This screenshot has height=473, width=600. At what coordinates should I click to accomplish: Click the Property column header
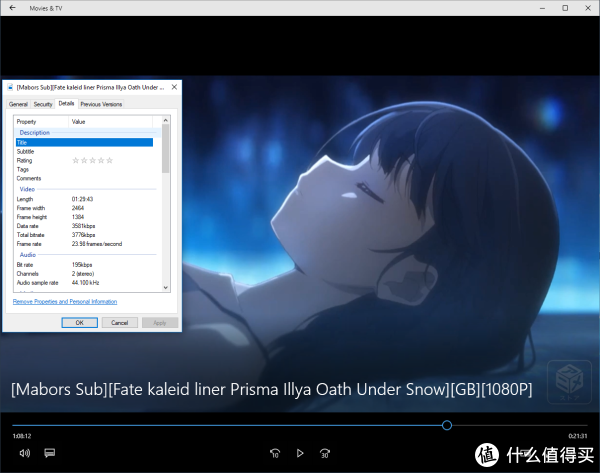pos(41,122)
